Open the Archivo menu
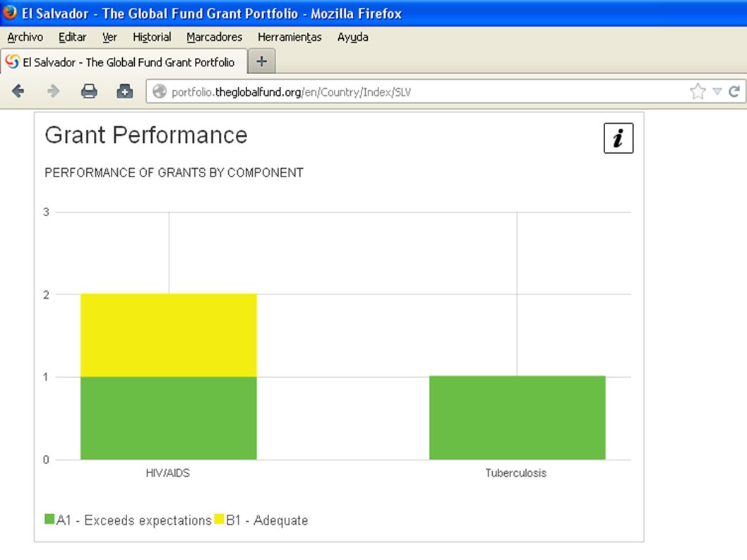Image resolution: width=747 pixels, height=560 pixels. pos(25,37)
